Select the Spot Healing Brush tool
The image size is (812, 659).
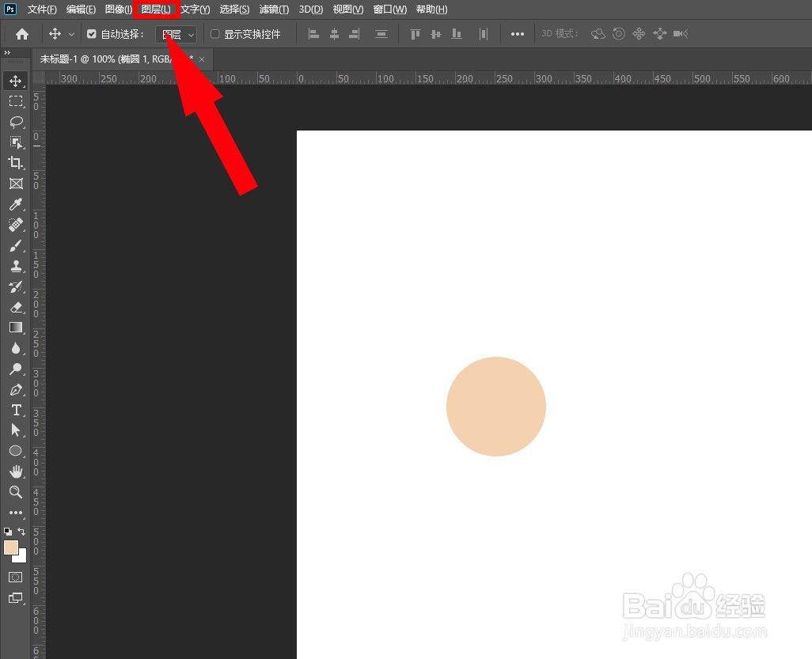[16, 225]
